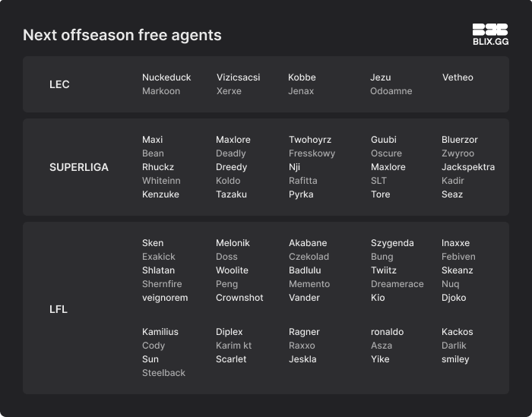Choose Crownshot in the LFL section
Viewport: 532px width, 417px height.
239,298
